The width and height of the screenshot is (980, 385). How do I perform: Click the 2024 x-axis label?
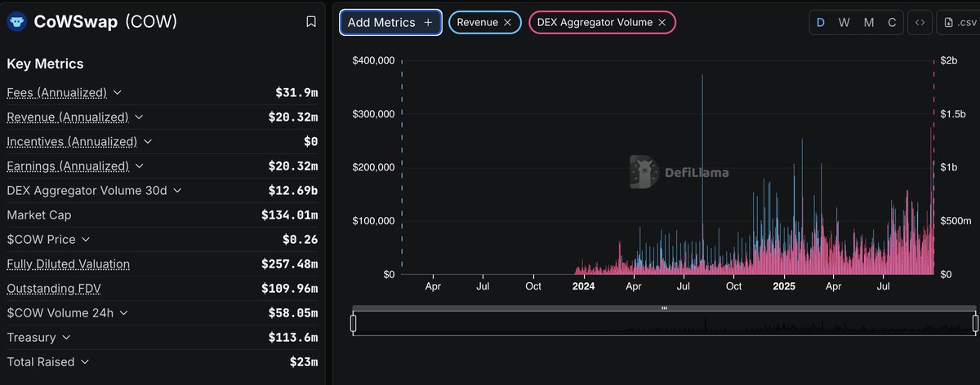[583, 286]
